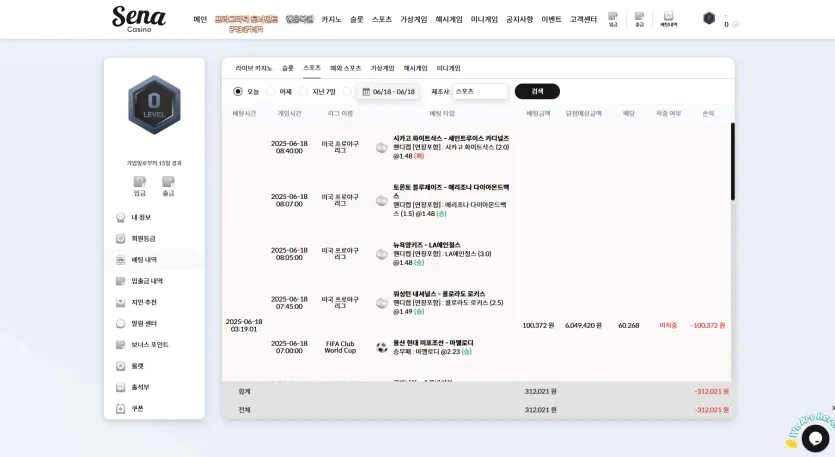
Task: Click the betting list vertical scrollbar
Action: point(733,161)
